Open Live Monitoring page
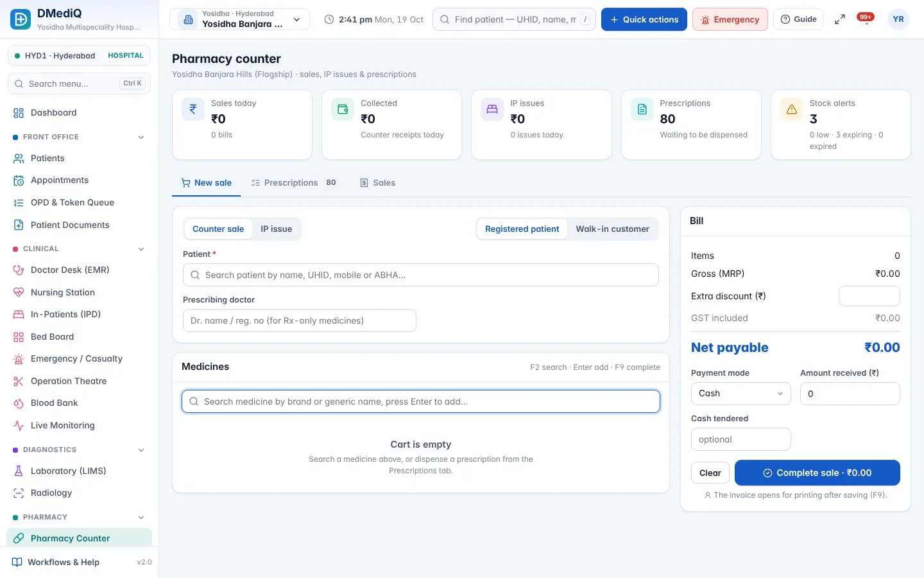924x578 pixels. (79, 425)
